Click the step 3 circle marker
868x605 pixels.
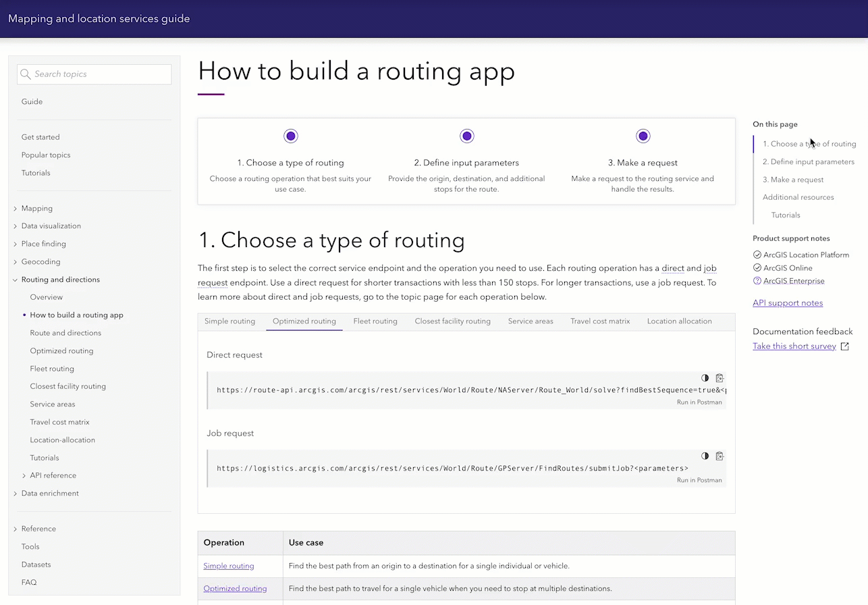click(x=643, y=136)
